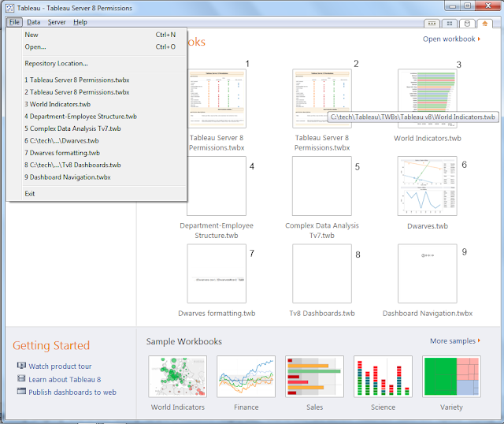The image size is (504, 424).
Task: Open the Help menu
Action: point(80,22)
